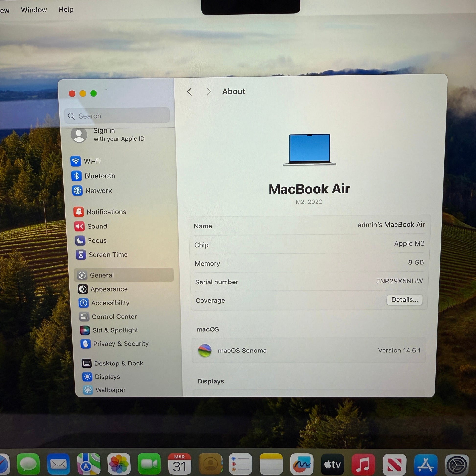Open Bluetooth settings in the sidebar
The width and height of the screenshot is (476, 476).
click(93, 176)
